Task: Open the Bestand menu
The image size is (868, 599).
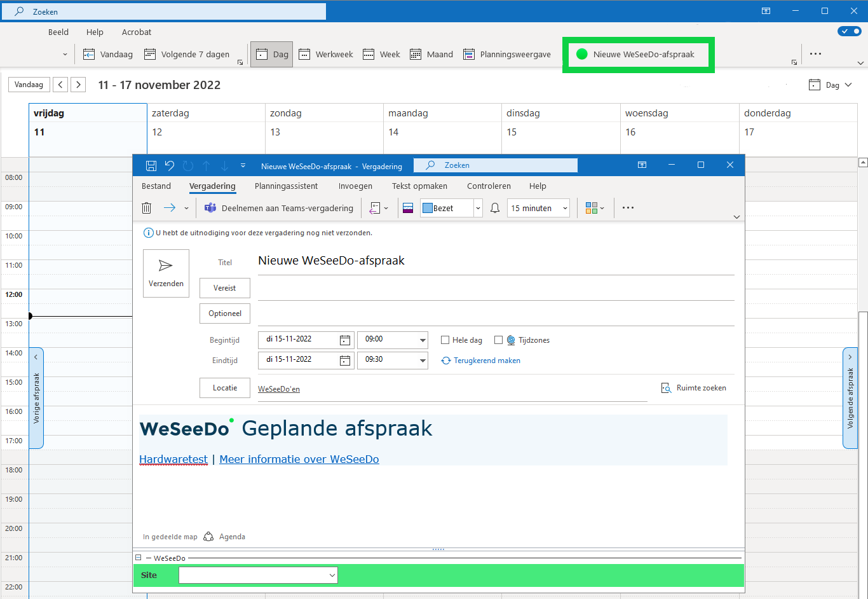Action: click(x=156, y=186)
